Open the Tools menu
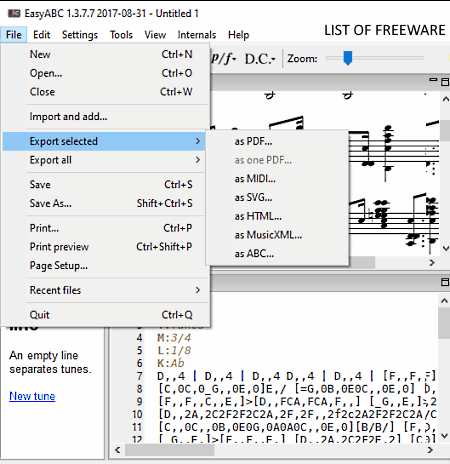The height and width of the screenshot is (464, 450). click(121, 35)
